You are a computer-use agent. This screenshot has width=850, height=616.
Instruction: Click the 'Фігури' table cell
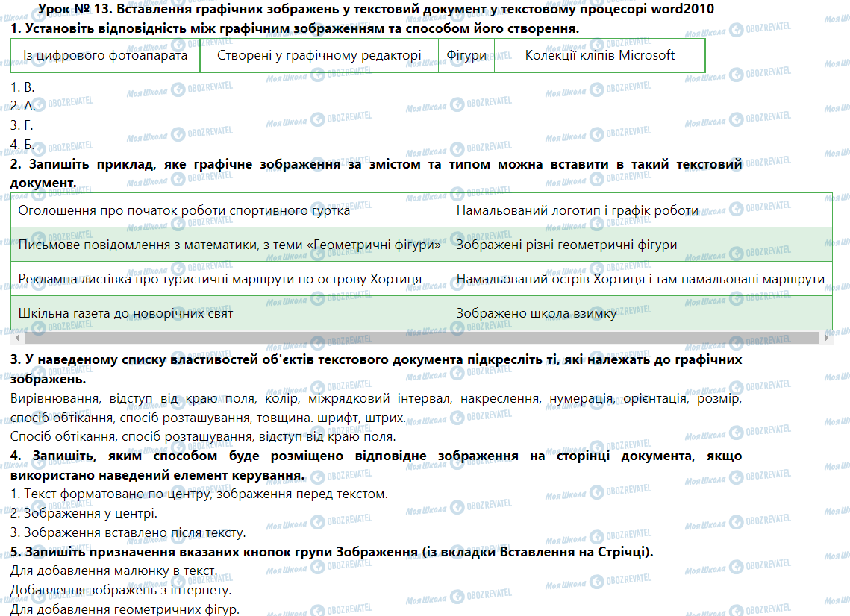click(466, 55)
